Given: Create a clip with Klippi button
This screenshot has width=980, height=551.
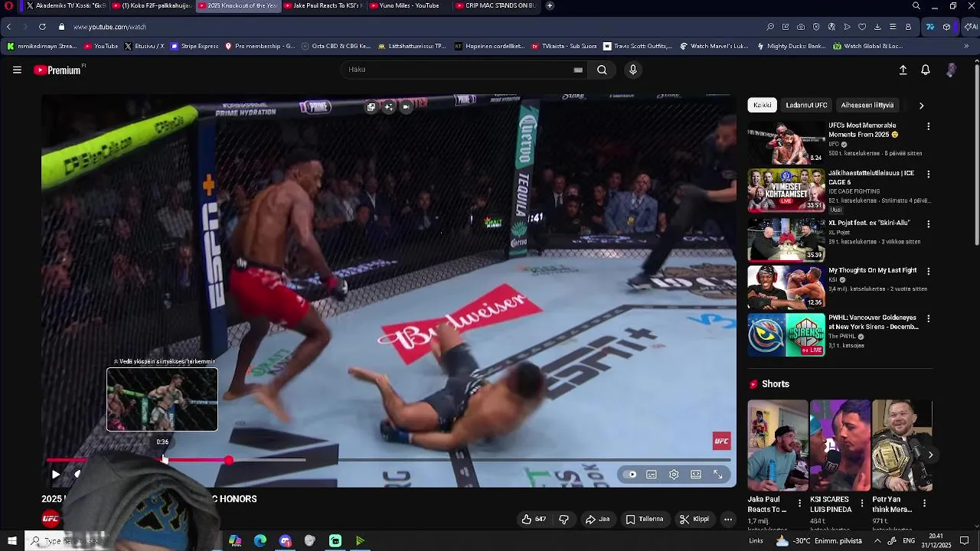Looking at the screenshot, I should pyautogui.click(x=694, y=519).
